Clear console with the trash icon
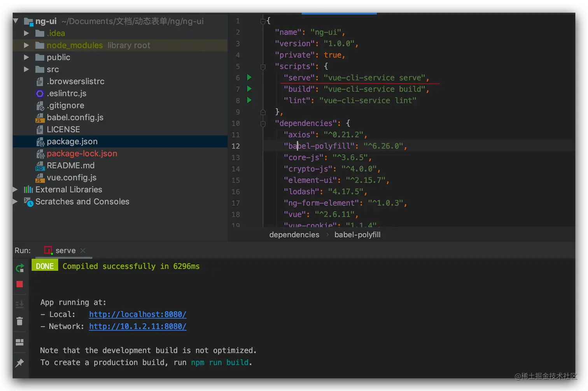The image size is (588, 391). tap(20, 321)
